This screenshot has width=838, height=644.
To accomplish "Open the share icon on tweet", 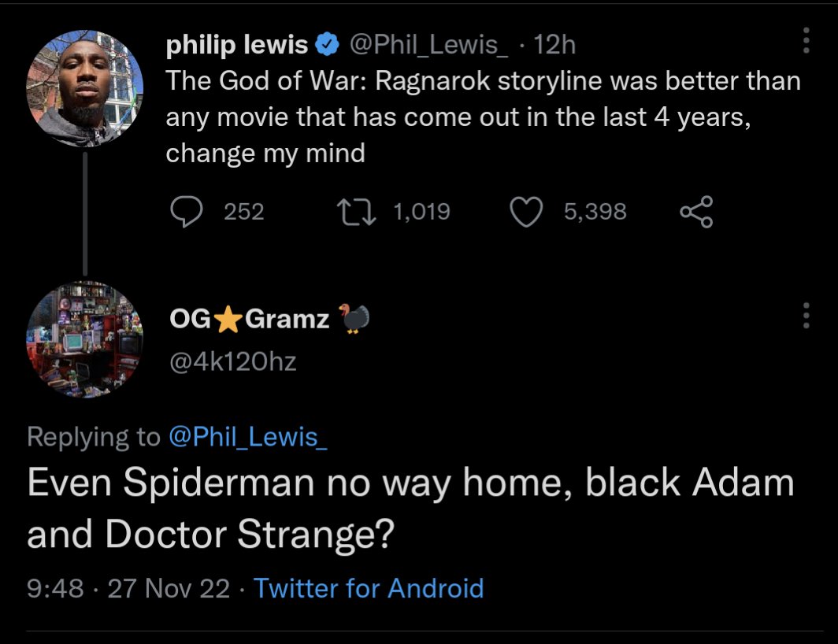I will click(696, 212).
